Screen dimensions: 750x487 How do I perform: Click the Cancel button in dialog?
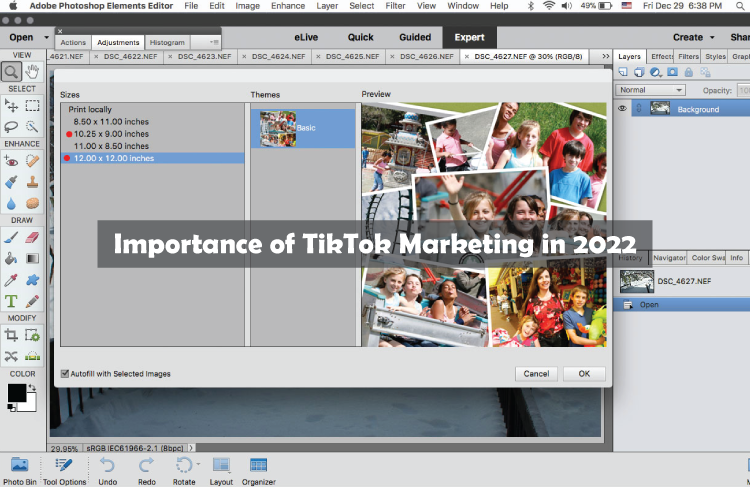point(536,374)
